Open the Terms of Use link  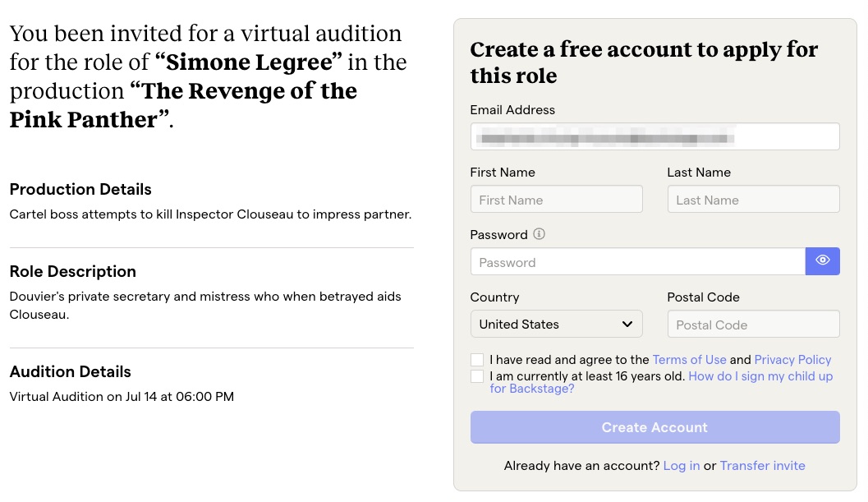689,360
